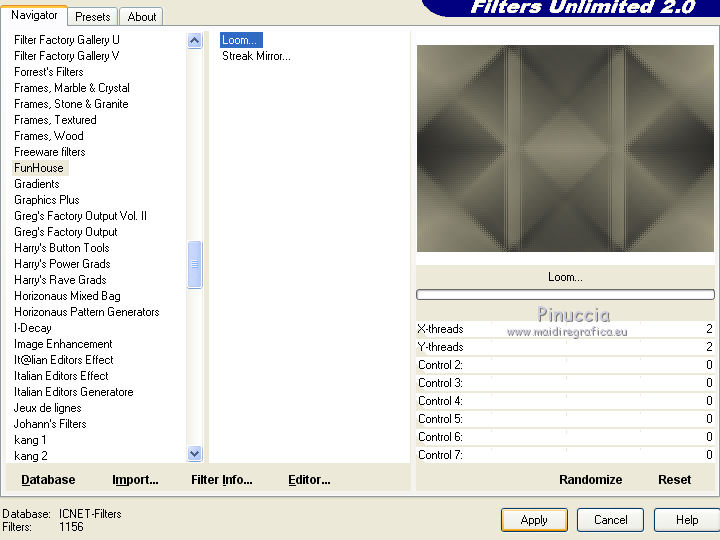Select Harry's Power Grads category
Image resolution: width=720 pixels, height=540 pixels.
[x=62, y=264]
